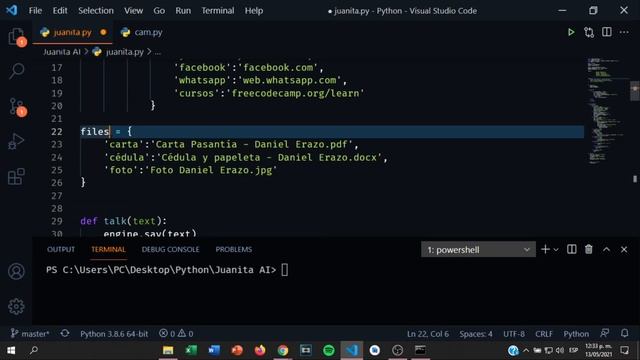The height and width of the screenshot is (360, 640).
Task: Click line number 24 in the gutter
Action: [x=57, y=157]
